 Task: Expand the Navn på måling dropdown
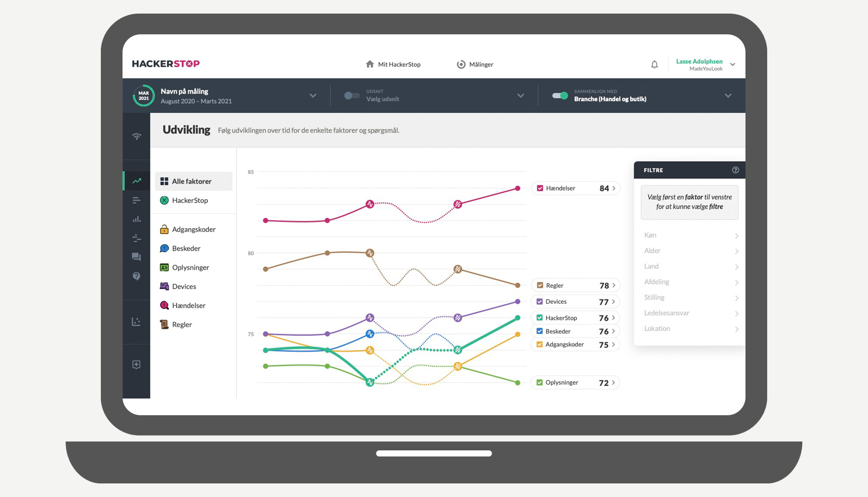(313, 96)
